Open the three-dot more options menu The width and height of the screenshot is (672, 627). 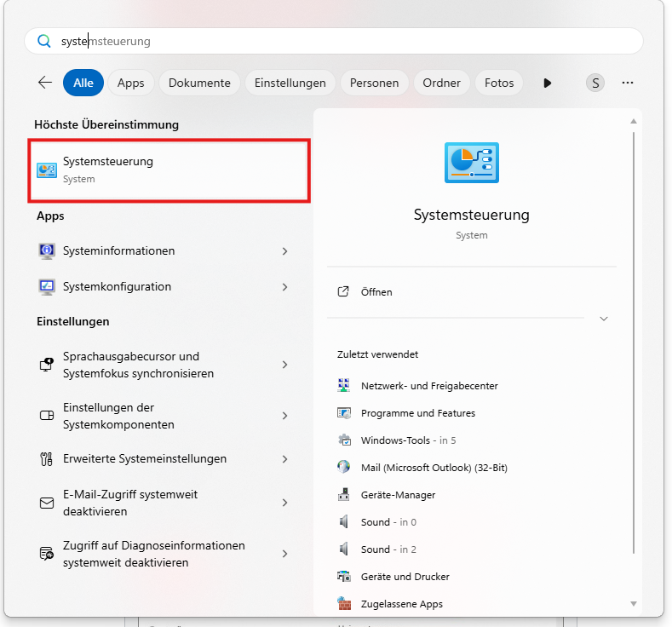pyautogui.click(x=628, y=83)
